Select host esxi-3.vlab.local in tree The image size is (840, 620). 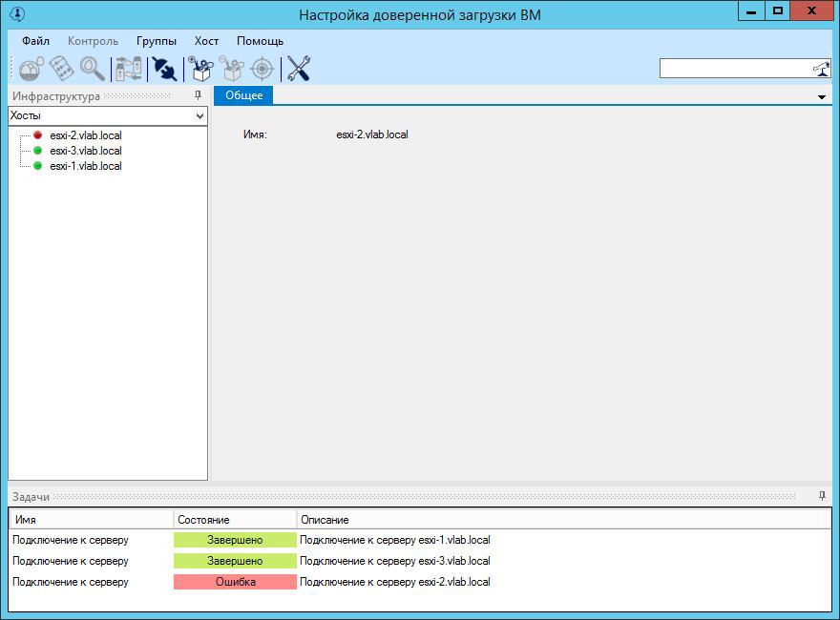coord(86,151)
